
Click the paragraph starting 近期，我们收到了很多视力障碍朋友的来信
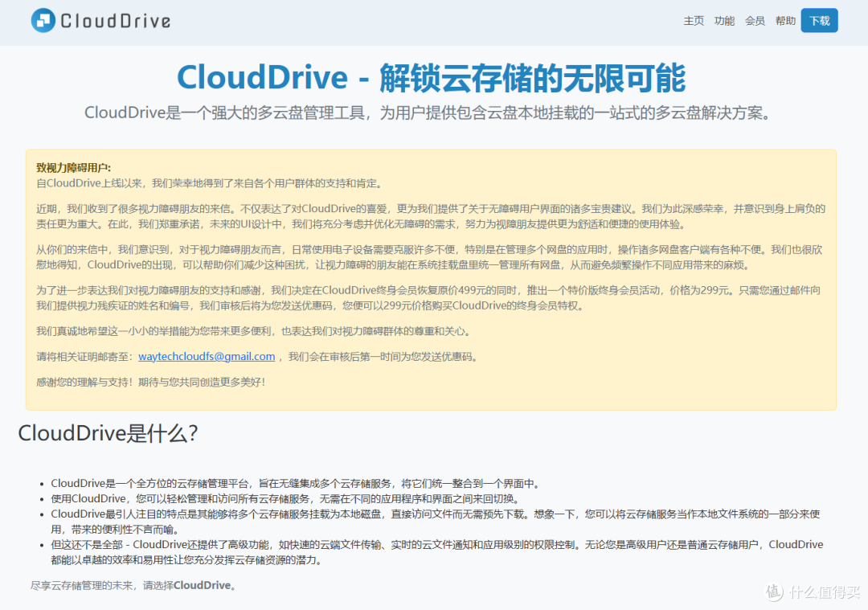point(431,216)
